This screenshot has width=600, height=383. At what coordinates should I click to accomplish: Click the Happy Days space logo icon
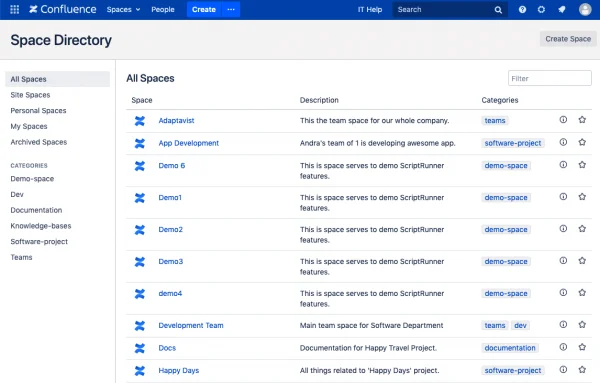[140, 371]
